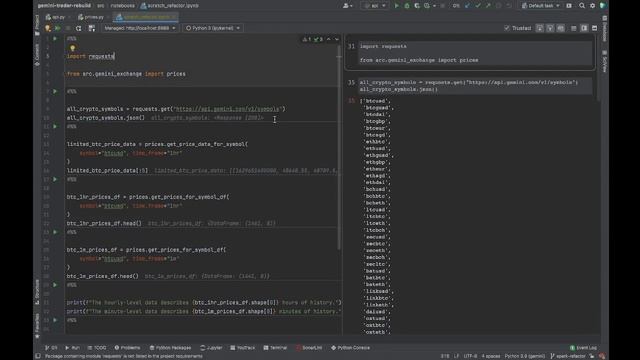Open the Python Console tool window
The height and width of the screenshot is (360, 640).
[x=350, y=348]
